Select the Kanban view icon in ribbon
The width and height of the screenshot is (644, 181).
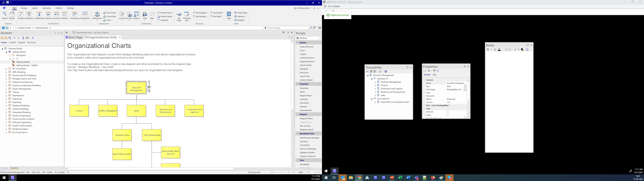[x=217, y=13]
